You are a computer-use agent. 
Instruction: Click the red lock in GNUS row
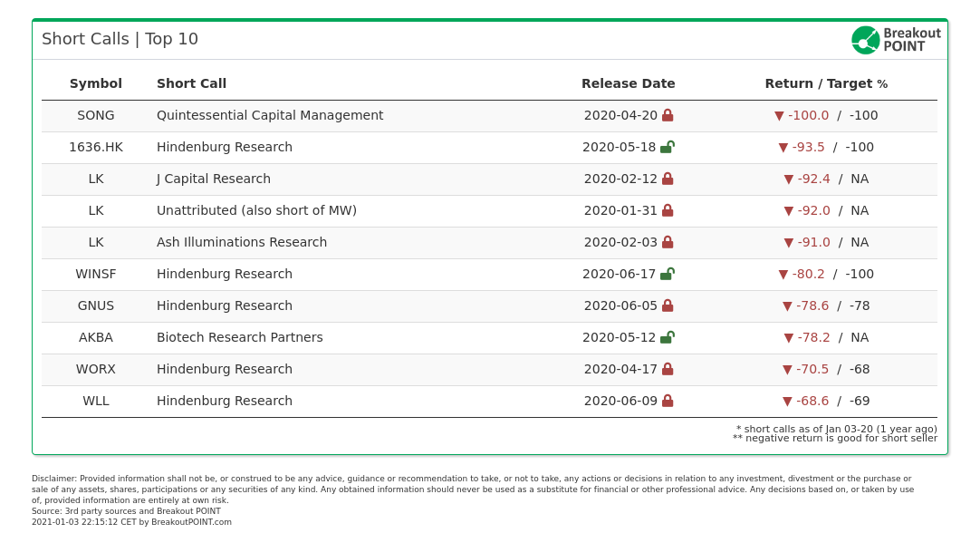tap(668, 305)
